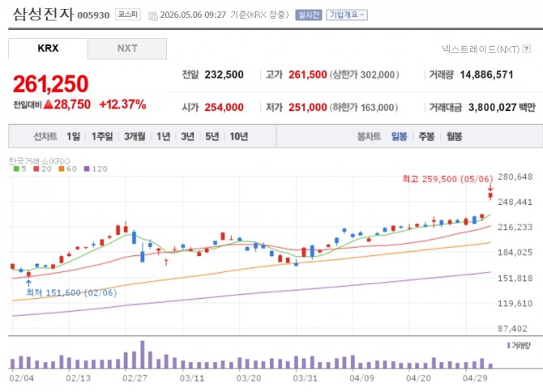Click the current price 261,250
The image size is (543, 392).
[x=50, y=83]
